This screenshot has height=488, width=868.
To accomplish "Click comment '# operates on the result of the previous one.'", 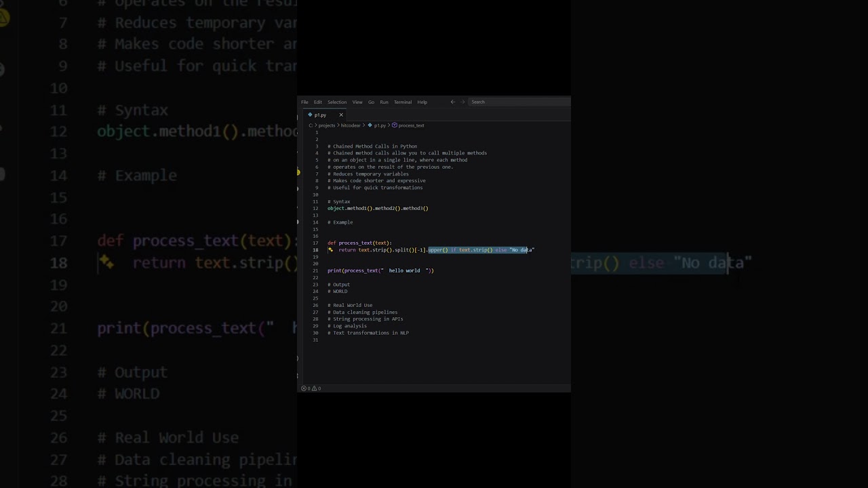I will (x=391, y=167).
